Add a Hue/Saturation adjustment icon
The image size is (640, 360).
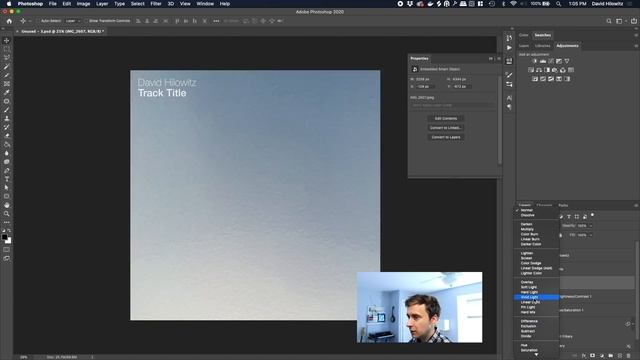[x=531, y=70]
